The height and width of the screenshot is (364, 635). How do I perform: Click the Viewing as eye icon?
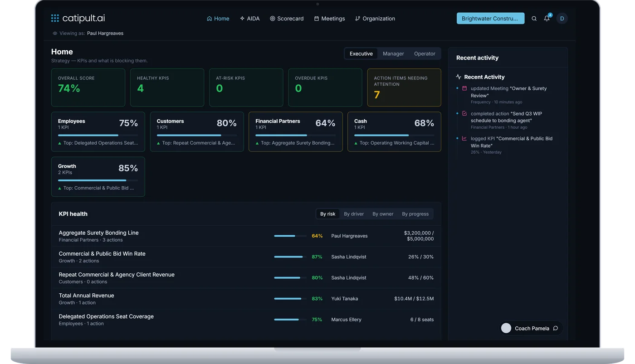point(55,33)
